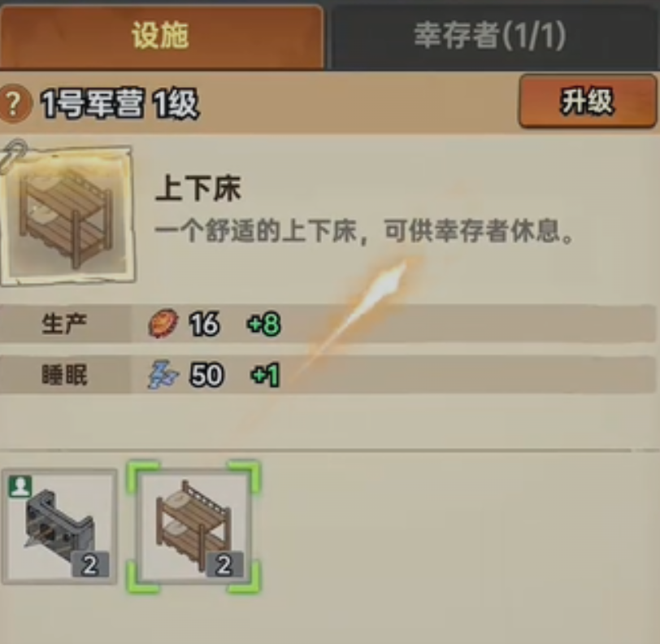Tap the green survivor badge icon
Viewport: 660px width, 644px height.
click(20, 487)
